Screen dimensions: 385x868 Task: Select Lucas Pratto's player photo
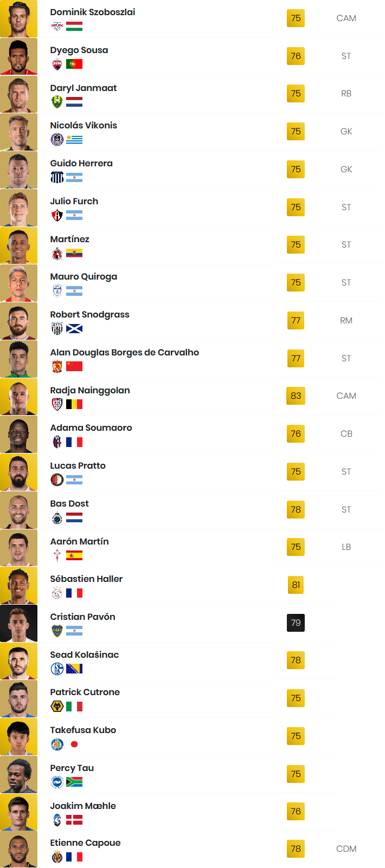point(19,472)
